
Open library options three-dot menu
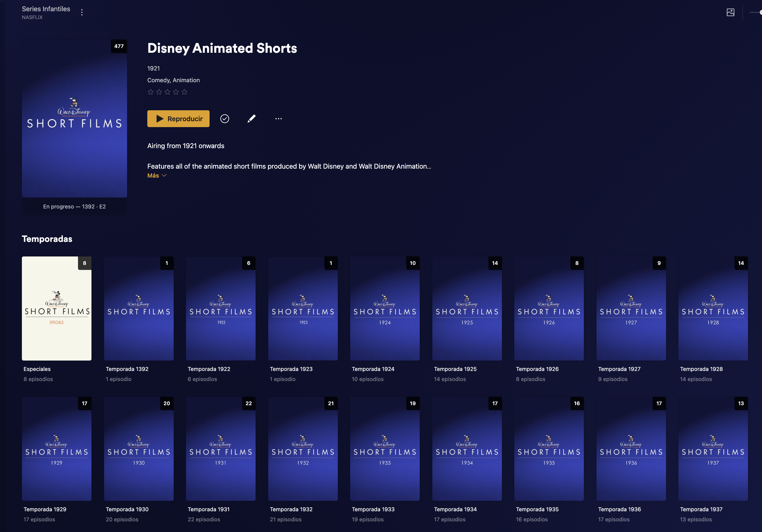82,12
